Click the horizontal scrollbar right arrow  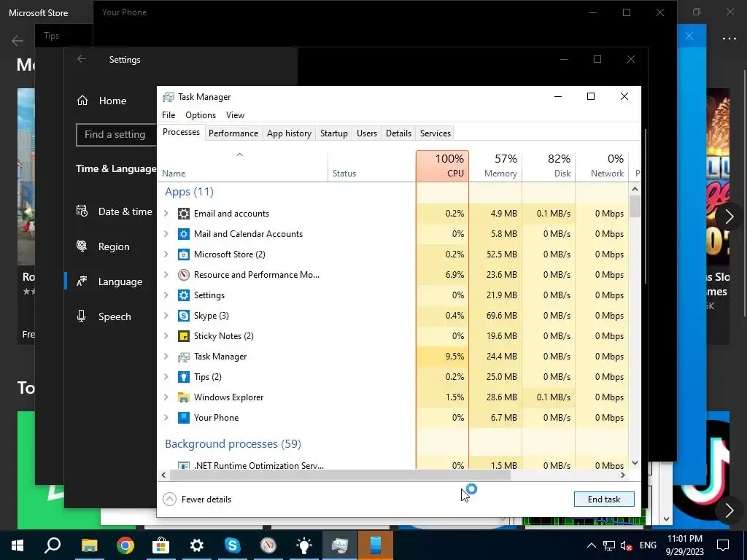pos(623,475)
